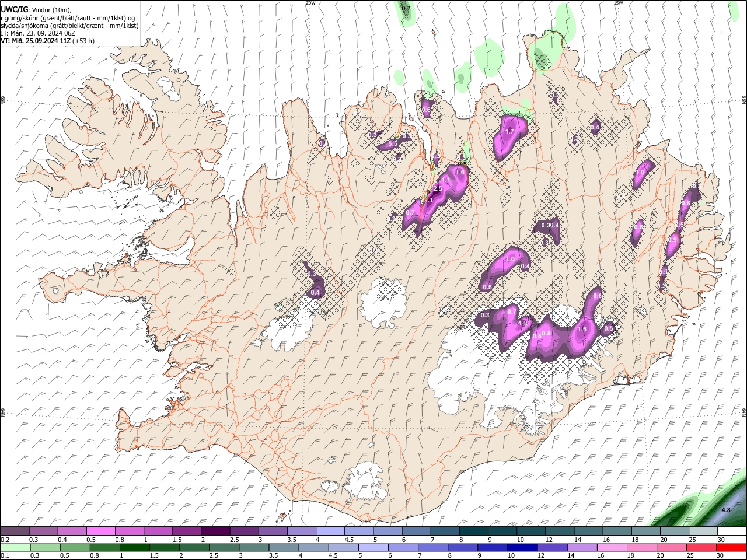Click the '2.1' snowfall label on the map

pyautogui.click(x=428, y=201)
